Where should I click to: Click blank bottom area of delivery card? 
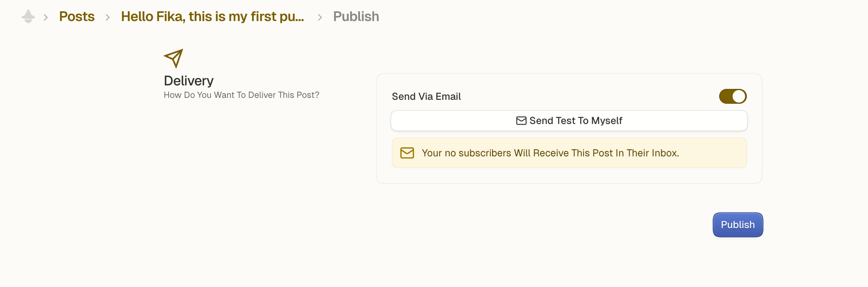[x=569, y=176]
